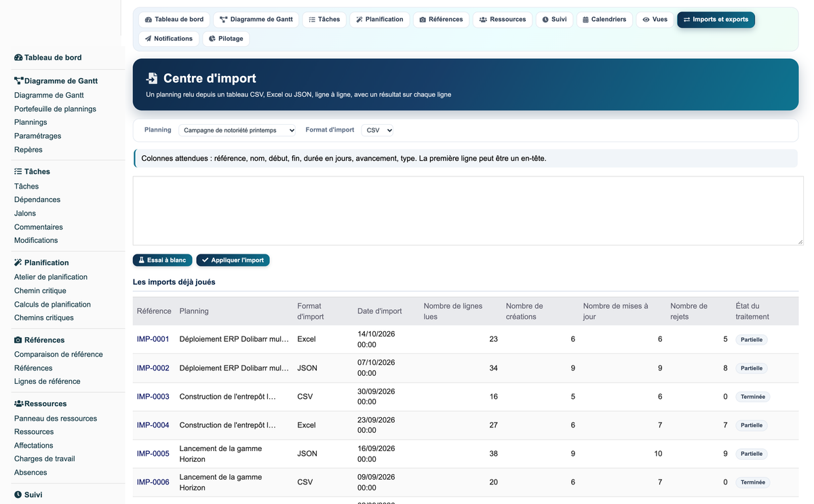The width and height of the screenshot is (814, 504).
Task: Select the Suivi top tab
Action: click(x=554, y=20)
